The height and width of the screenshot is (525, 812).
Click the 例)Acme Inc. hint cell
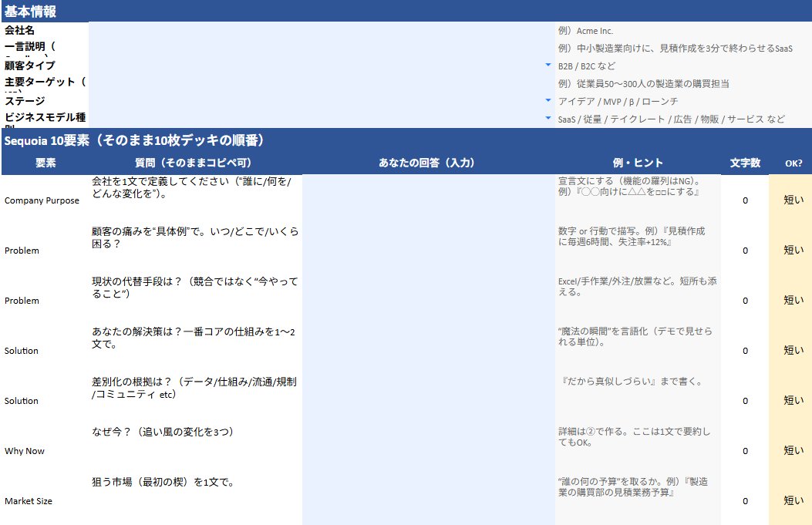(683, 31)
